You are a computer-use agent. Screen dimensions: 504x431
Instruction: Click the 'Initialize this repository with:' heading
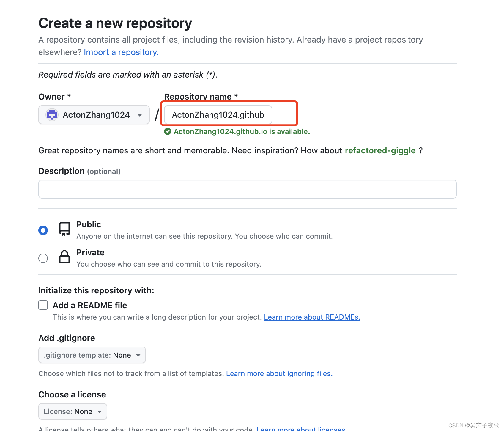[x=96, y=290]
